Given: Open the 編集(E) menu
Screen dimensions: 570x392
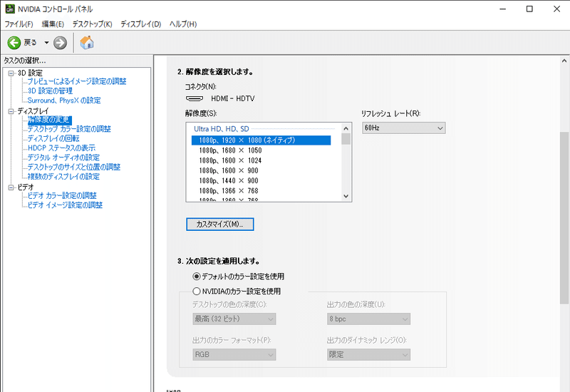Looking at the screenshot, I should (x=53, y=24).
